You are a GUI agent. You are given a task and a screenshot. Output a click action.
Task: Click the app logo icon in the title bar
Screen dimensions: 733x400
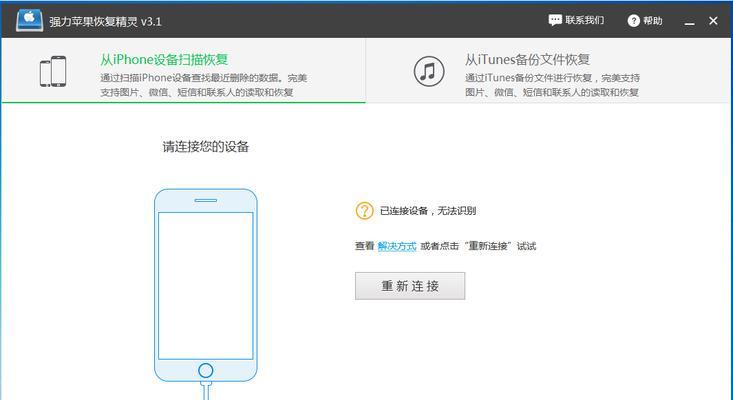pos(29,21)
